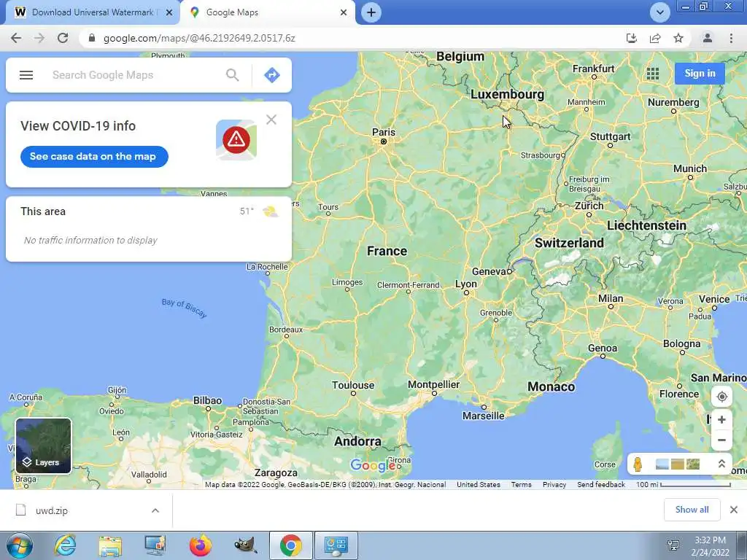This screenshot has height=560, width=747.
Task: Click the Terms link
Action: [521, 484]
